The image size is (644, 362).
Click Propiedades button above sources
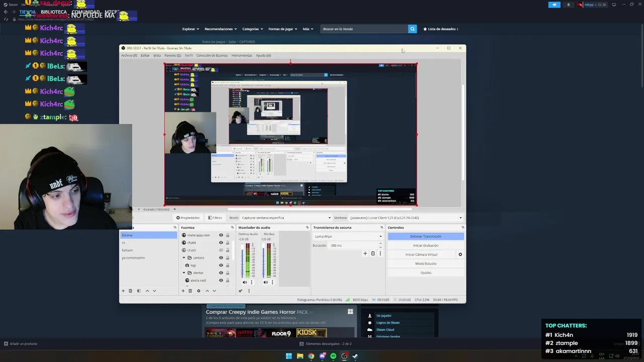point(188,218)
